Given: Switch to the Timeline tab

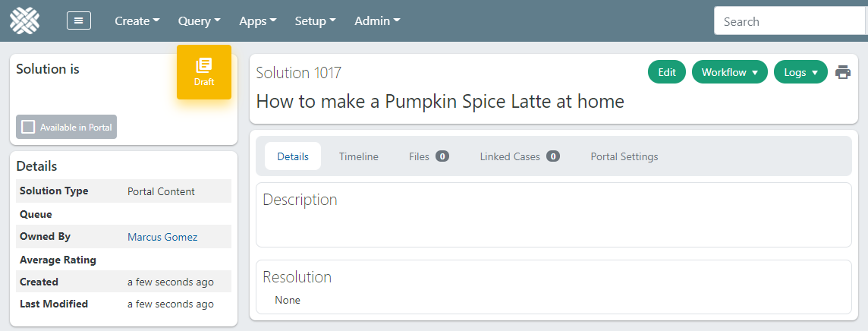Looking at the screenshot, I should point(358,156).
